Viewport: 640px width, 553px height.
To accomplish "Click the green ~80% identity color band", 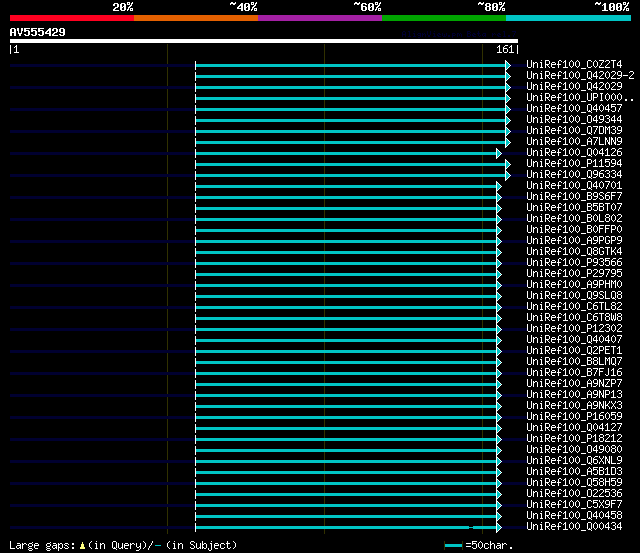I will (x=444, y=18).
